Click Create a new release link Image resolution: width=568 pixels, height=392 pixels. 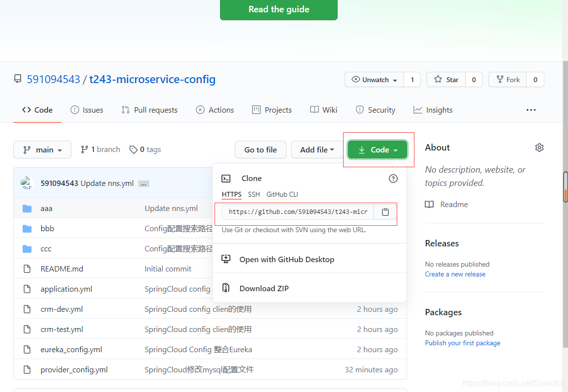[455, 274]
